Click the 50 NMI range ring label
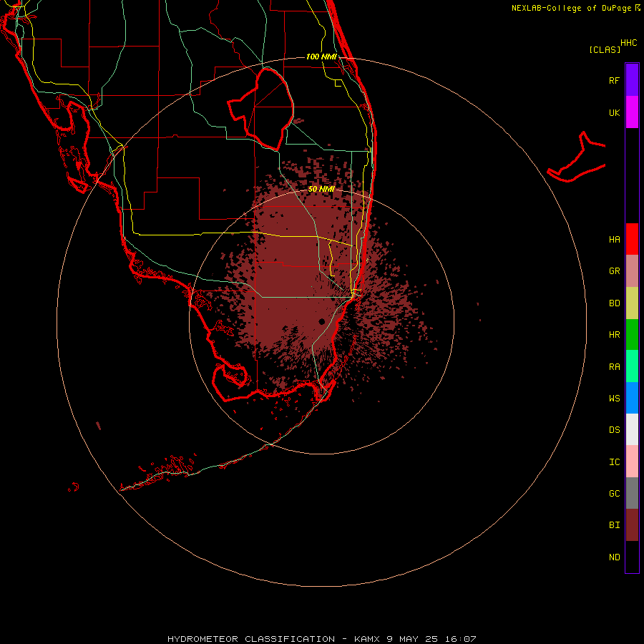 coord(321,189)
